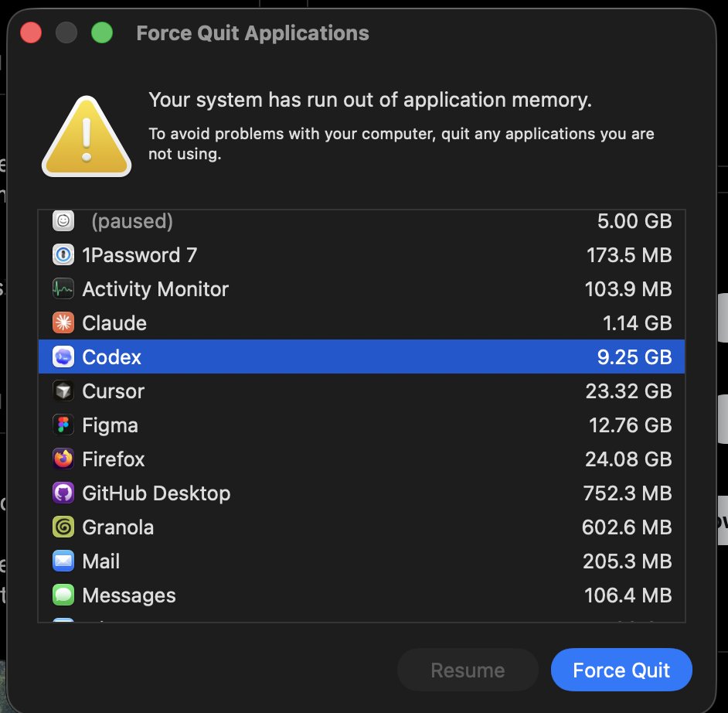Click the Activity Monitor icon
Screen dimensions: 728x713
coord(63,289)
